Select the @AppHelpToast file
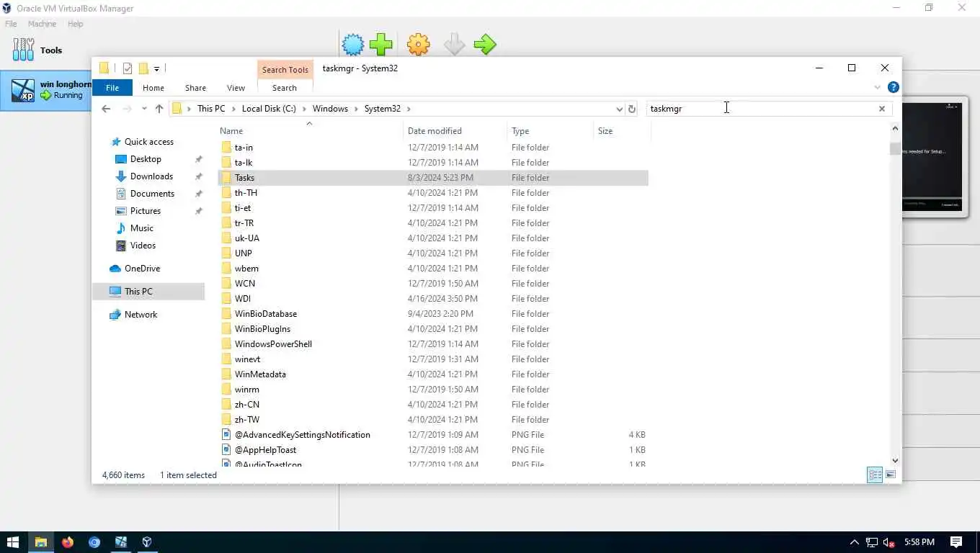The height and width of the screenshot is (553, 980). click(433, 450)
